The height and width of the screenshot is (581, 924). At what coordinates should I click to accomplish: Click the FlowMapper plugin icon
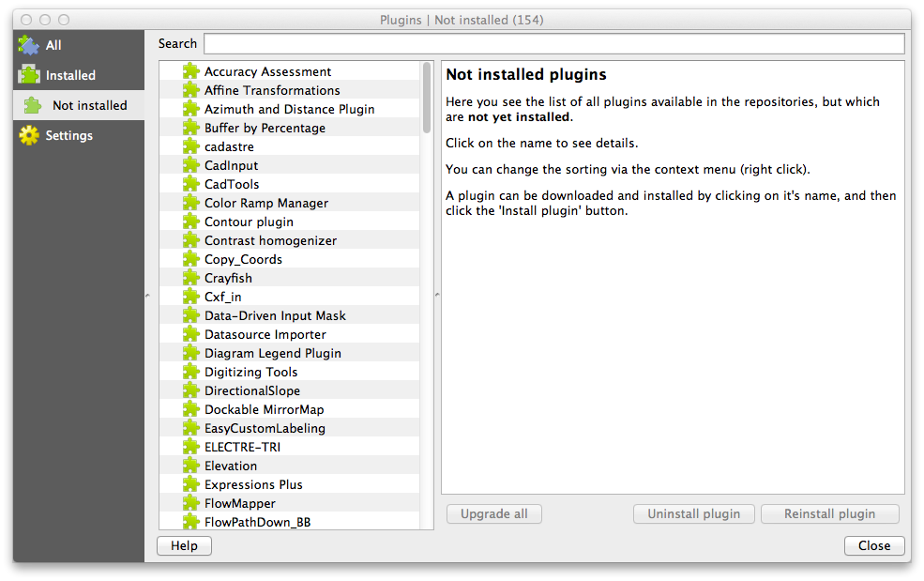coord(191,503)
